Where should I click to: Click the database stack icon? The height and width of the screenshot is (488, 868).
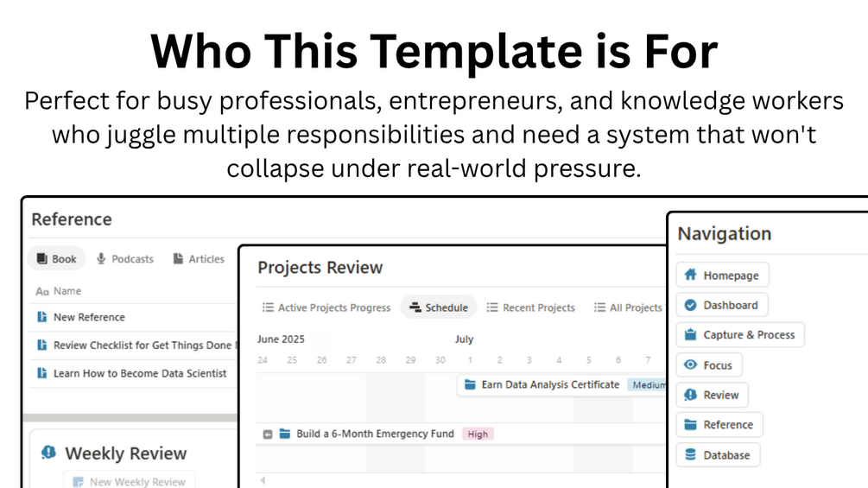(x=690, y=455)
